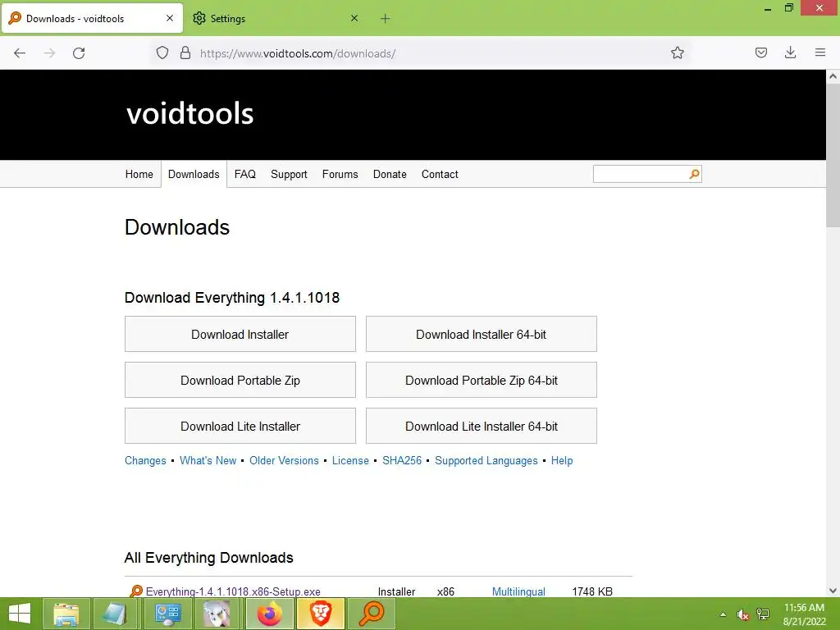This screenshot has width=840, height=630.
Task: Click the site search magnifier icon
Action: coord(694,174)
